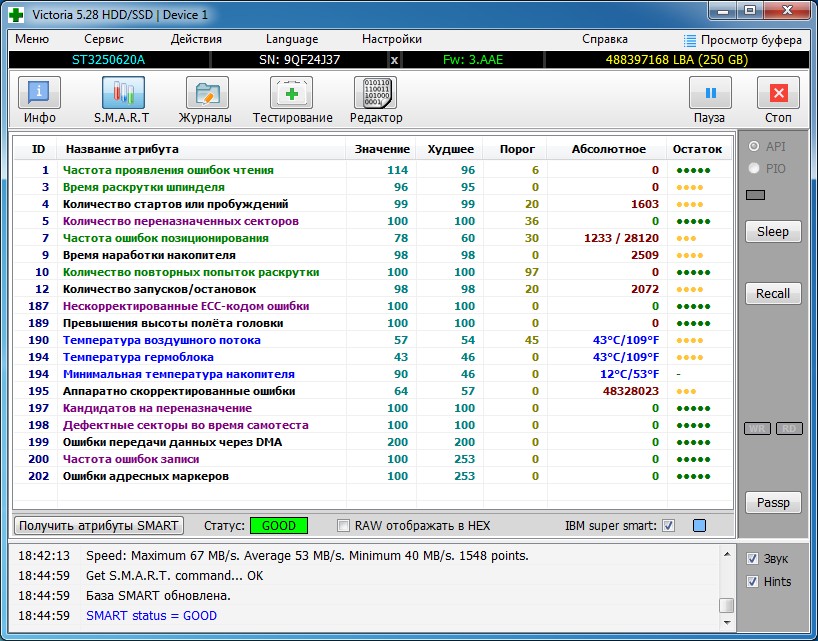Click the Получить атрибуты SMART button

click(x=99, y=525)
